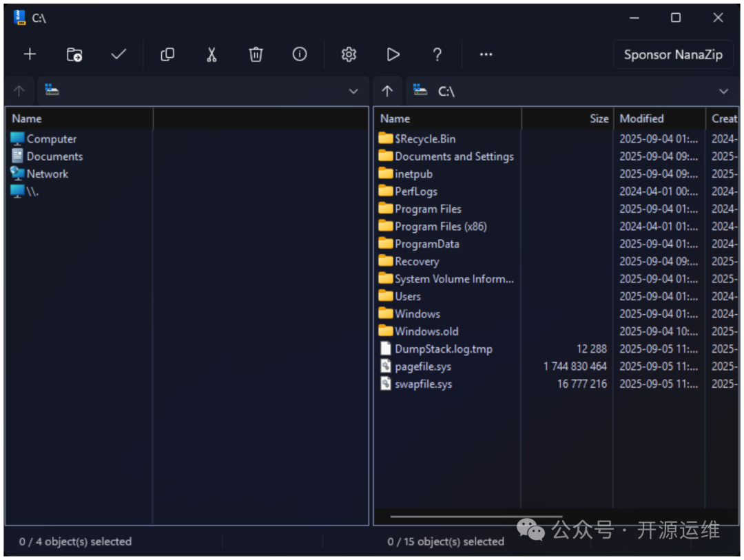Open file properties with info icon
The image size is (744, 560).
(300, 54)
